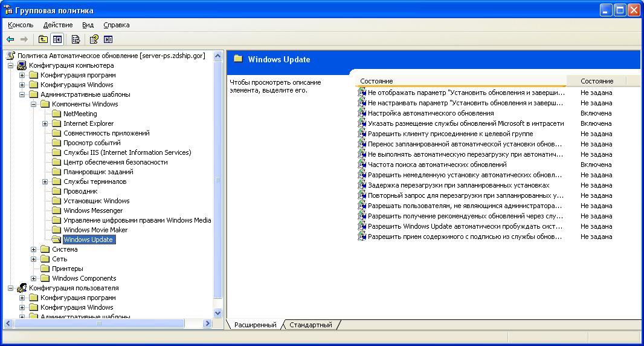Screen dimensions: 644x346
Task: Select setting Повторный запрос для перезагрузки
Action: coord(465,195)
